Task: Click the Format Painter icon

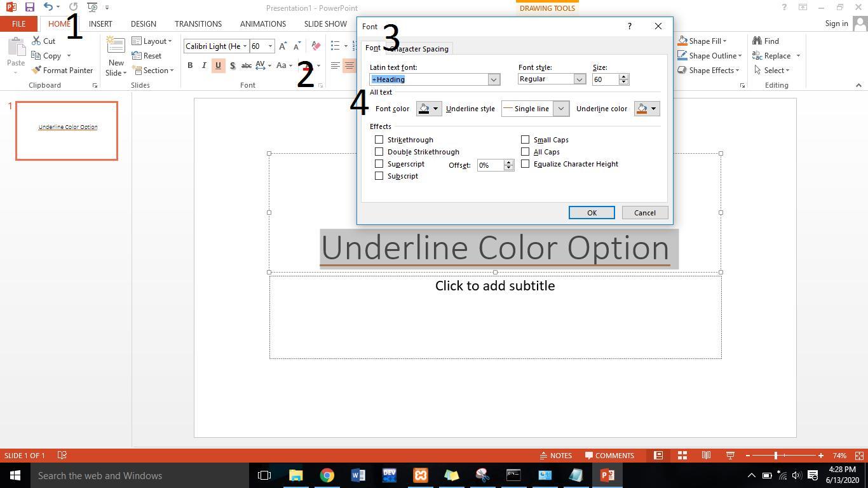Action: pyautogui.click(x=62, y=71)
